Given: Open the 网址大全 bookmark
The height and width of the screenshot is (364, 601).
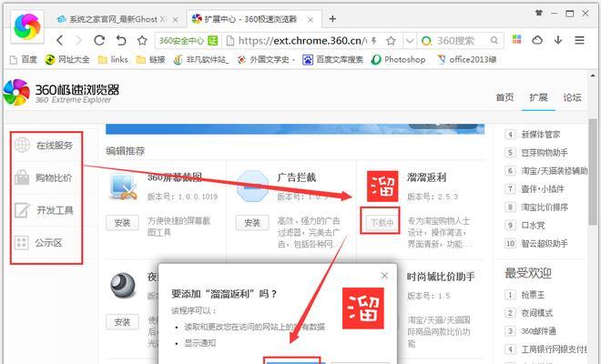Looking at the screenshot, I should click(67, 59).
